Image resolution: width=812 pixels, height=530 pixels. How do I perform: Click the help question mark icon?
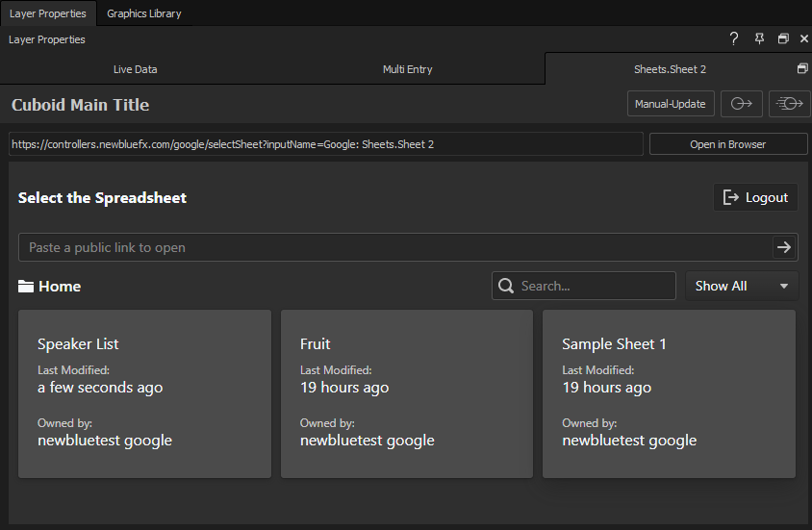(x=734, y=39)
